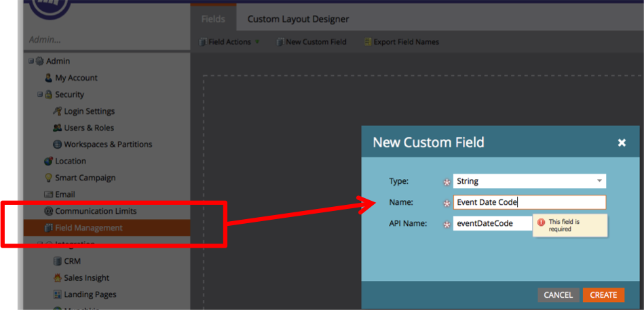The height and width of the screenshot is (310, 644).
Task: Click the Sales Insight flame icon
Action: pos(58,278)
